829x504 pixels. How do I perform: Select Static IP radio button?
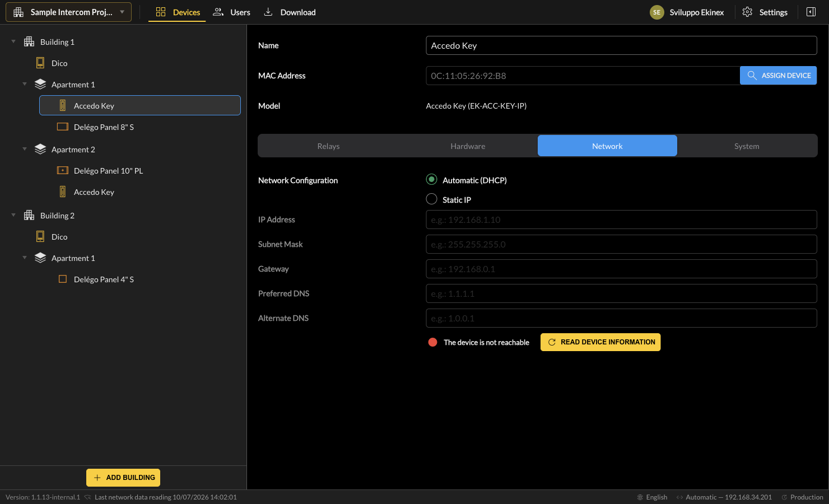(x=431, y=199)
